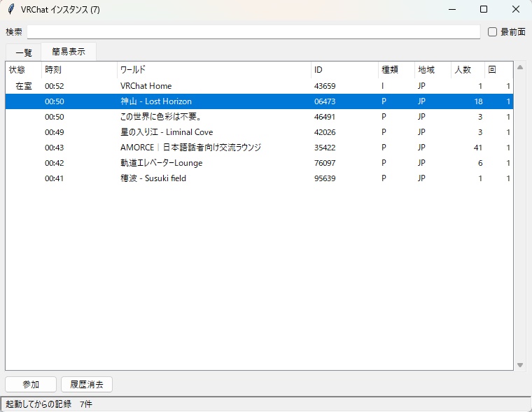Select the AMORCE 日本語話者向け交流ラウンジ row
Viewport: 532px width, 412px height.
click(259, 148)
